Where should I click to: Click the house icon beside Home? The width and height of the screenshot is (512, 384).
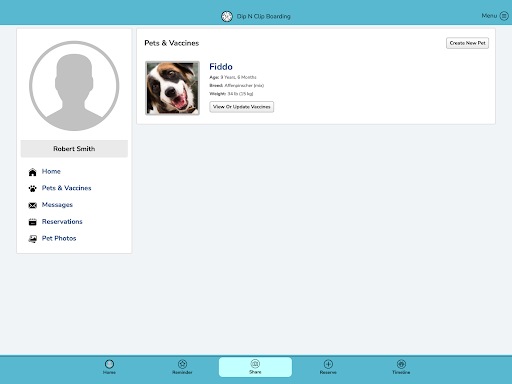point(32,172)
